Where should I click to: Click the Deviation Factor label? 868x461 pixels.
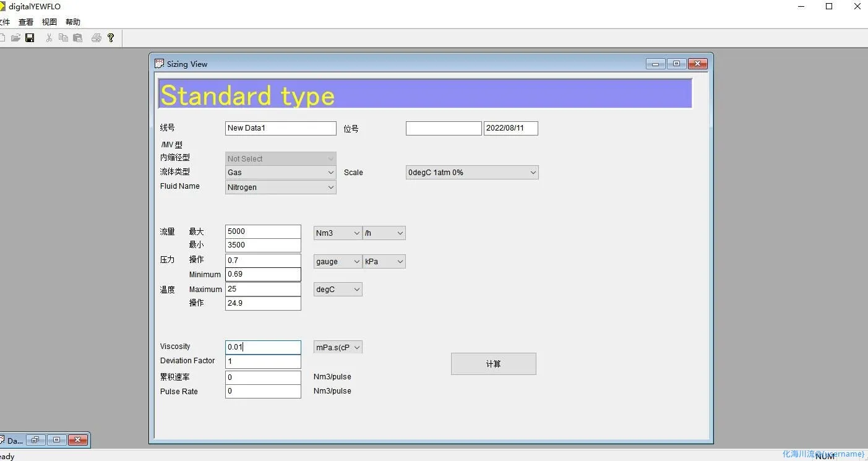click(187, 361)
